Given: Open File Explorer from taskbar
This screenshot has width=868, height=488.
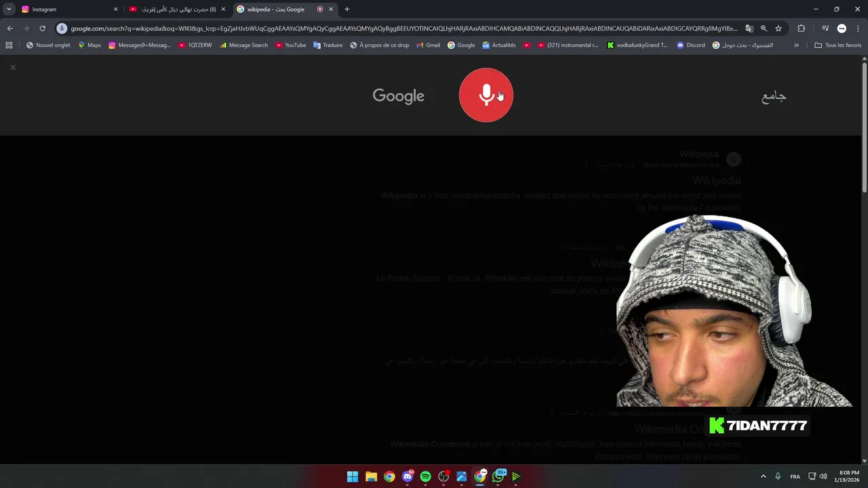Looking at the screenshot, I should click(x=371, y=476).
